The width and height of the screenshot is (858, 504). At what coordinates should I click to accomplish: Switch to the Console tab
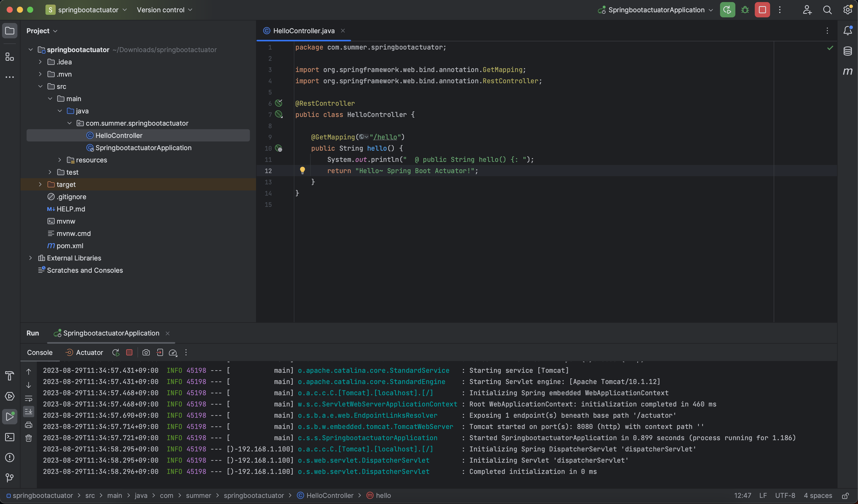[x=40, y=353]
